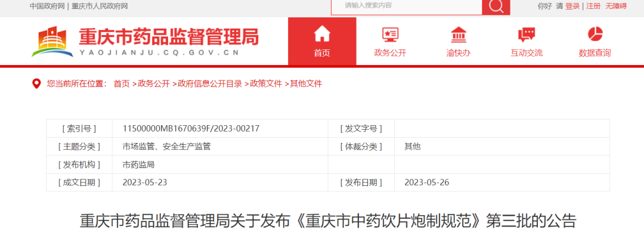
Task: Click the 你好 greeting text
Action: 544,6
